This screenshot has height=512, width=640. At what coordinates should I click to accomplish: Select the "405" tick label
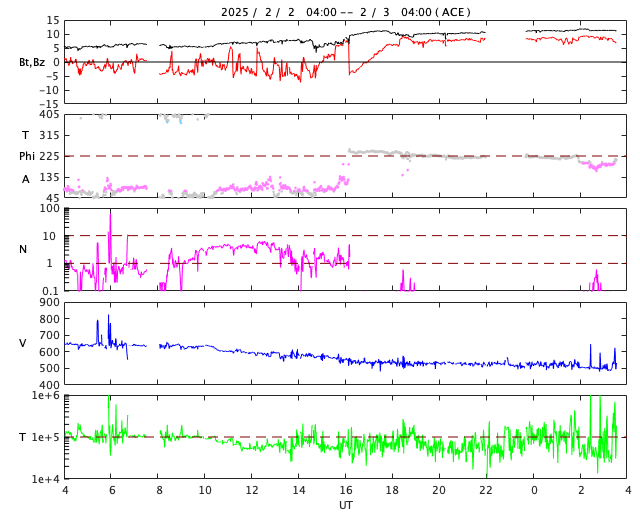coord(49,114)
